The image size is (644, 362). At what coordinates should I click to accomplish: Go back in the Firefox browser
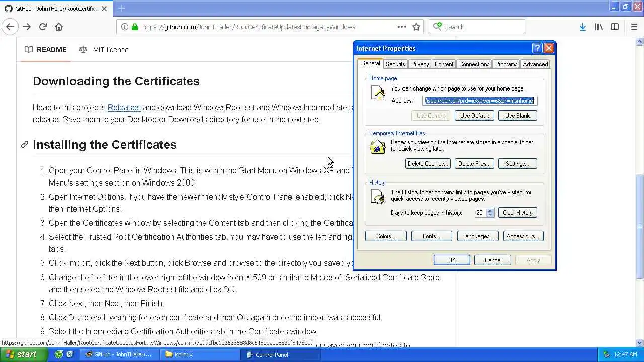[x=10, y=27]
